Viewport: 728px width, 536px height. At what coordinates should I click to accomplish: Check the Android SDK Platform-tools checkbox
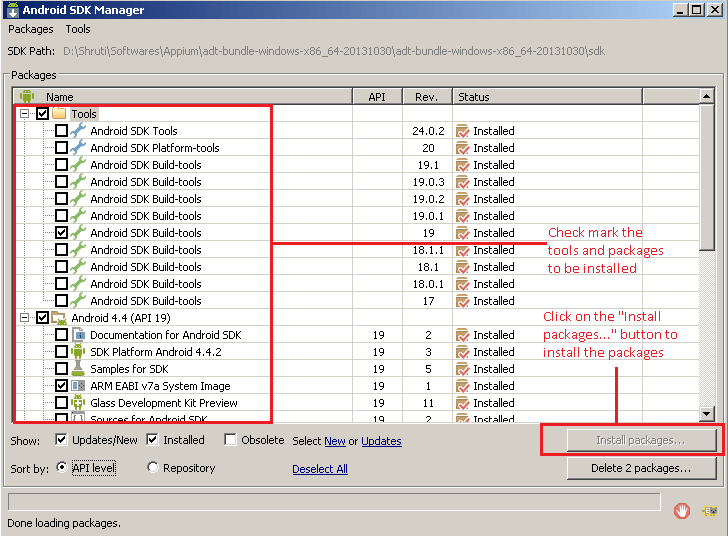[x=61, y=148]
